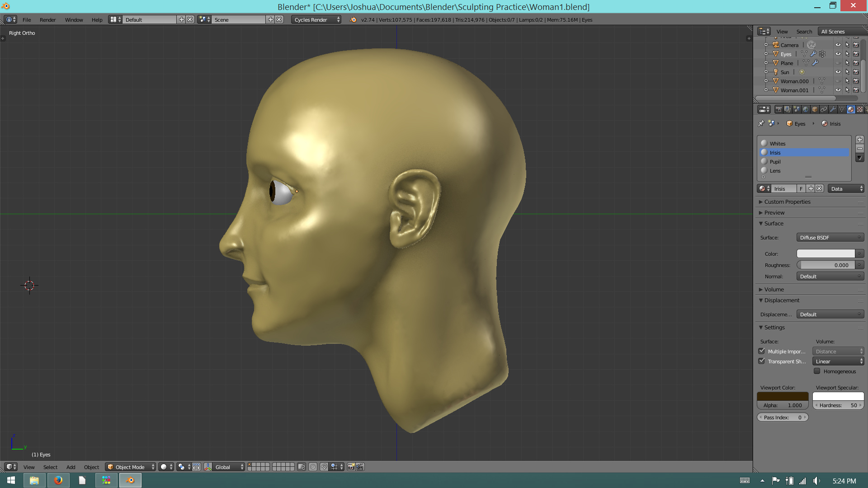Open the outliner Search menu
Image resolution: width=868 pixels, height=488 pixels.
[804, 31]
